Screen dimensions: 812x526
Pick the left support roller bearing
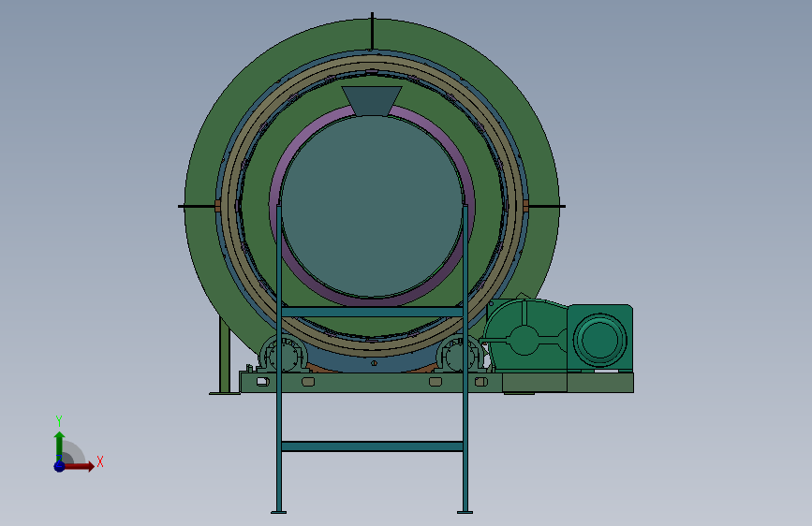tap(284, 354)
